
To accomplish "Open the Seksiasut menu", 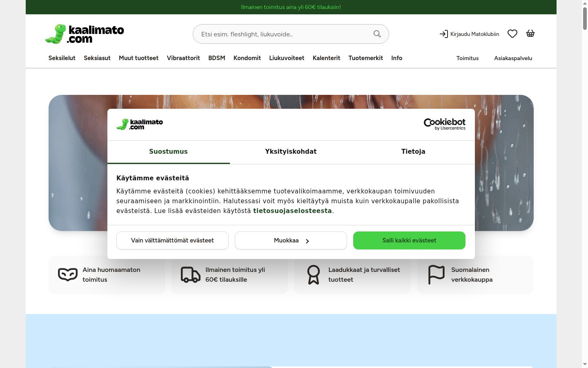I will 97,58.
